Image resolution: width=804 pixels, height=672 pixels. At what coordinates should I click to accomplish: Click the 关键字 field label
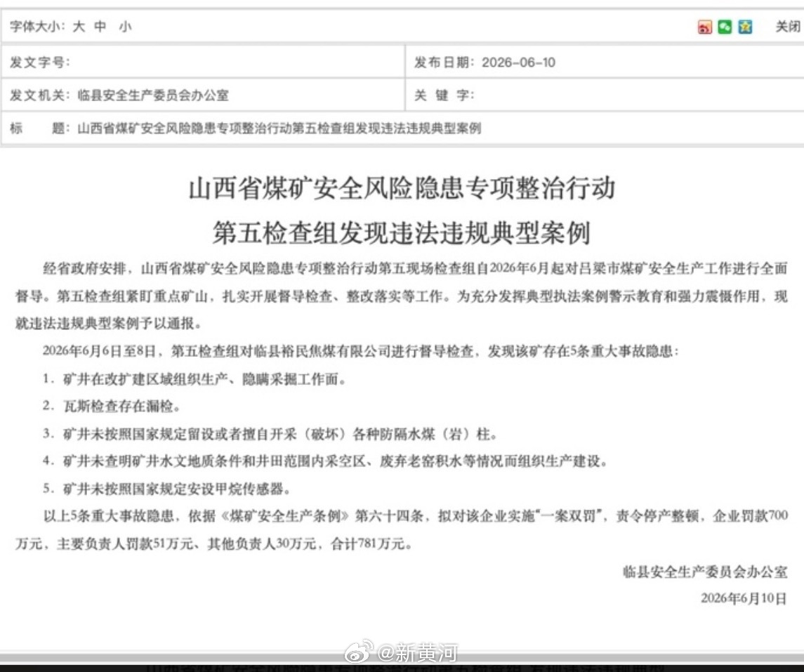point(444,95)
